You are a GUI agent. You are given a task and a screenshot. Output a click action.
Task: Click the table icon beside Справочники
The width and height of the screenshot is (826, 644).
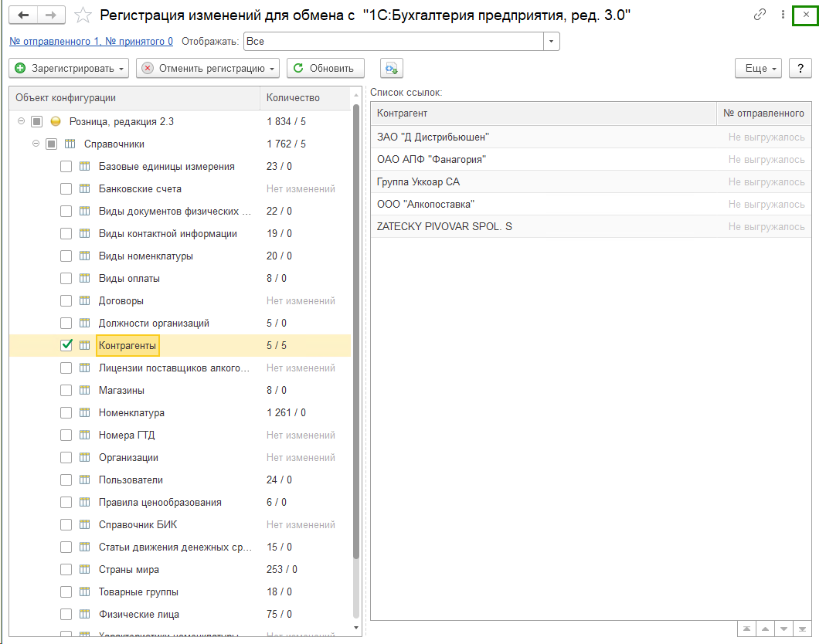[x=70, y=144]
